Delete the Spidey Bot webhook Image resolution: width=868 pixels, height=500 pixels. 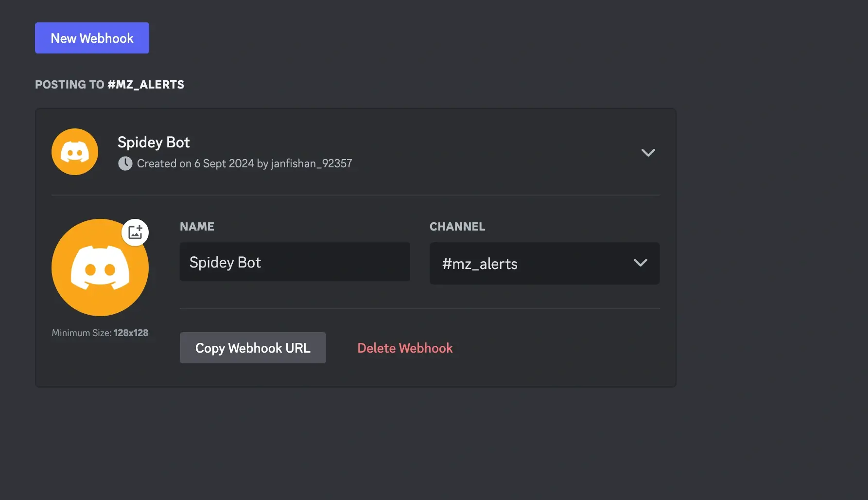pos(405,348)
